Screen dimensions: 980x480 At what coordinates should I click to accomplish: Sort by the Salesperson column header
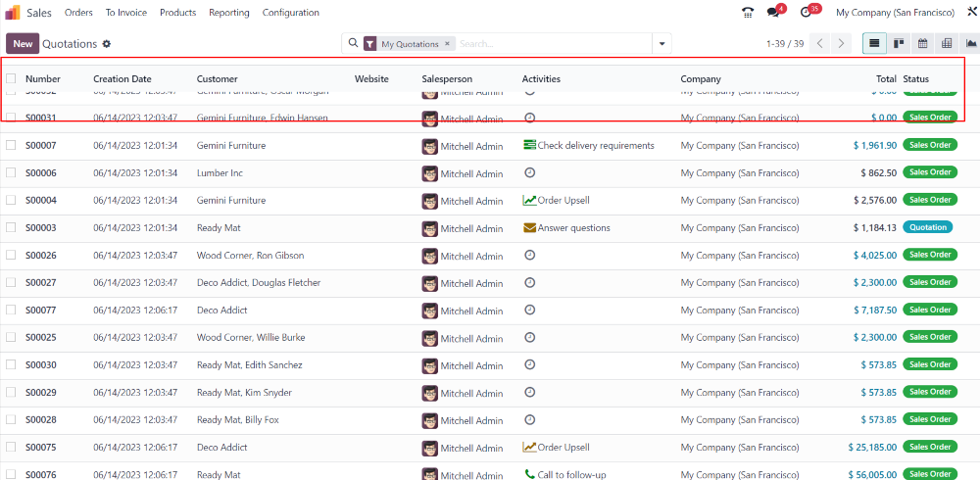(x=448, y=78)
